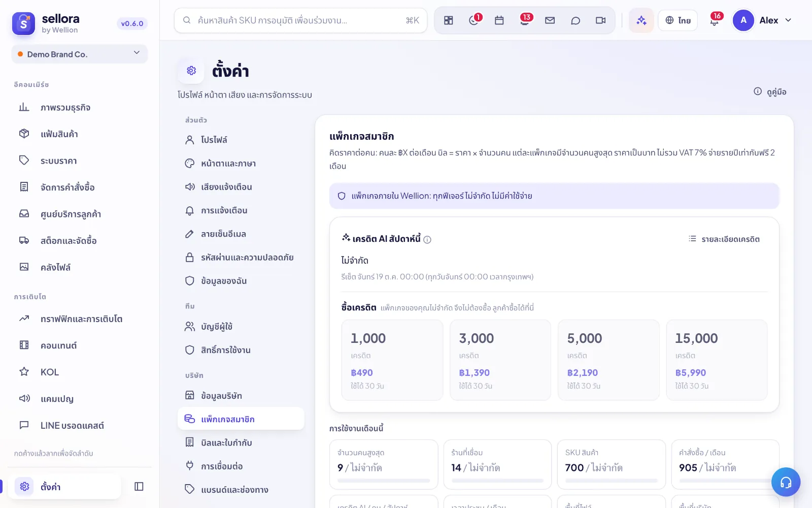Select the แพ็กเกจสมาชิก settings tab

(241, 419)
